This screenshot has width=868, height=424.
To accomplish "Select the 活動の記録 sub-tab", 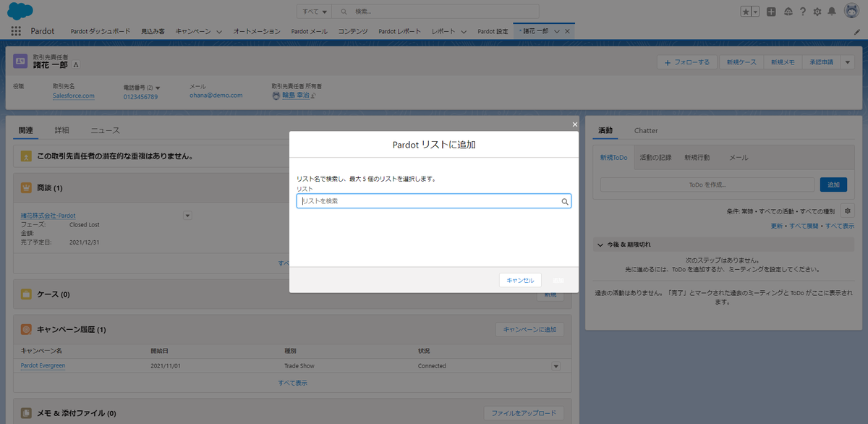I will (655, 157).
